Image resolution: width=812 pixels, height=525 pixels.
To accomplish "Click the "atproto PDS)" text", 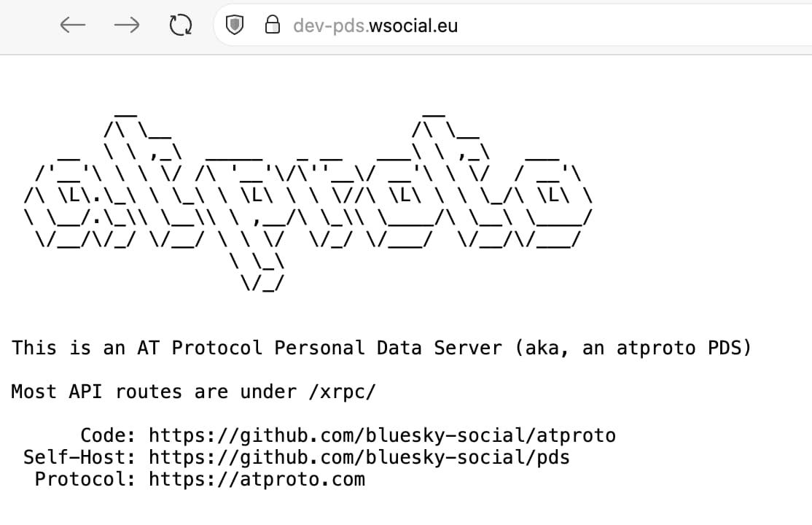I will point(684,348).
